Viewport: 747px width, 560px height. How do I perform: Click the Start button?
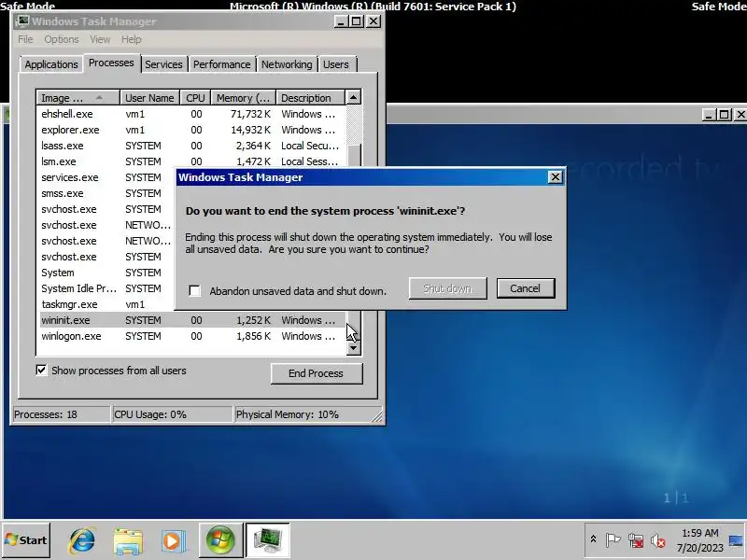(26, 540)
